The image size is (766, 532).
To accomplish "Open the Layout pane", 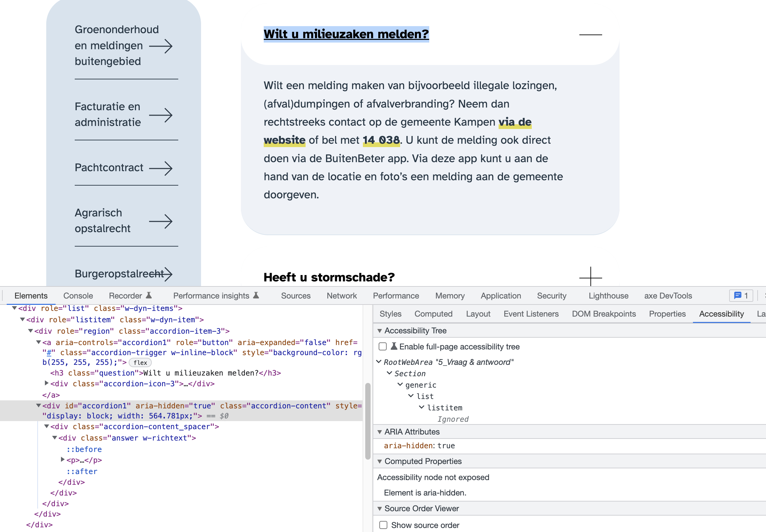I will [478, 314].
